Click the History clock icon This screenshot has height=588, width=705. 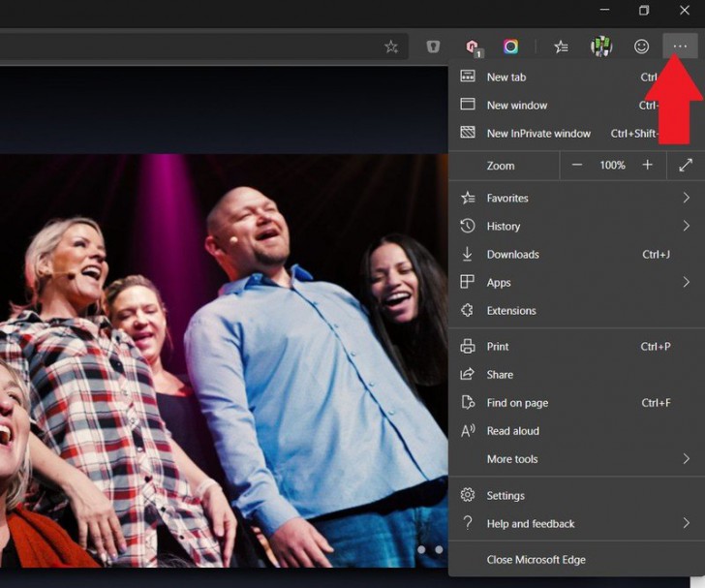pyautogui.click(x=468, y=226)
